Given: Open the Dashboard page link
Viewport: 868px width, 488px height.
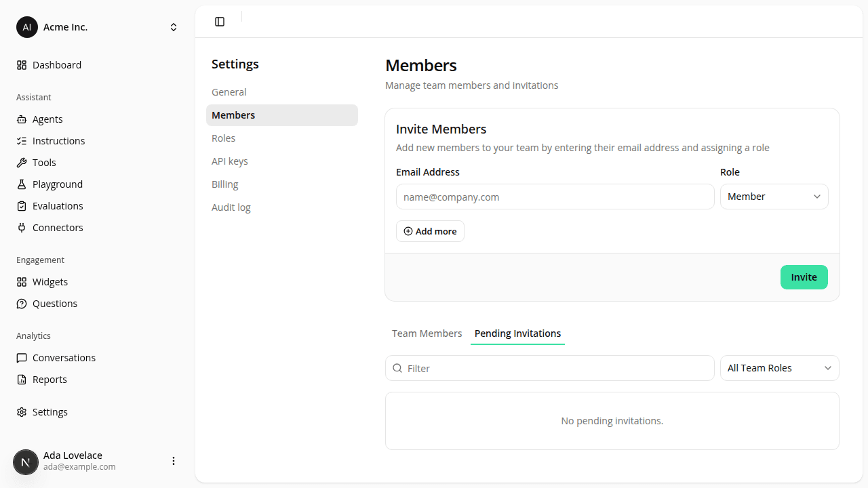Looking at the screenshot, I should tap(98, 65).
